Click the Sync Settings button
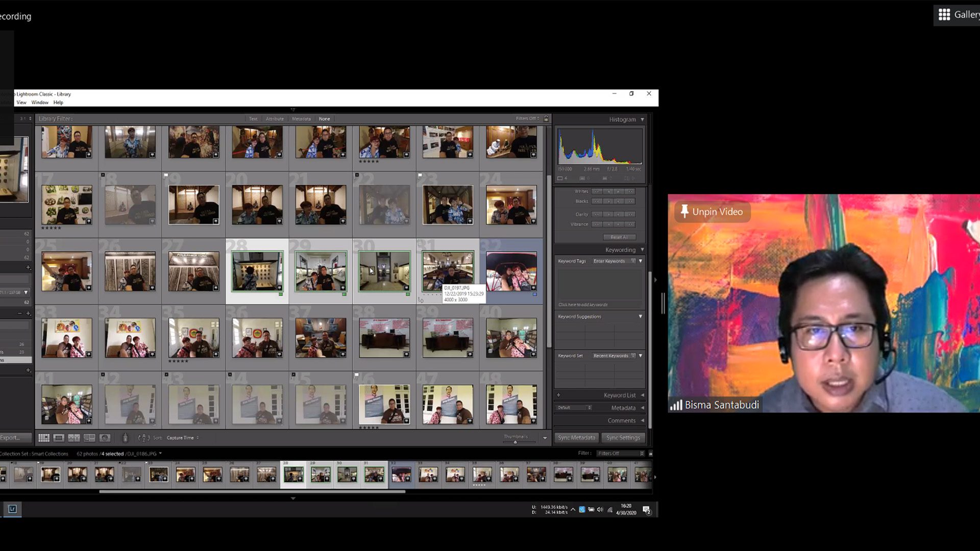980x551 pixels. pyautogui.click(x=623, y=438)
